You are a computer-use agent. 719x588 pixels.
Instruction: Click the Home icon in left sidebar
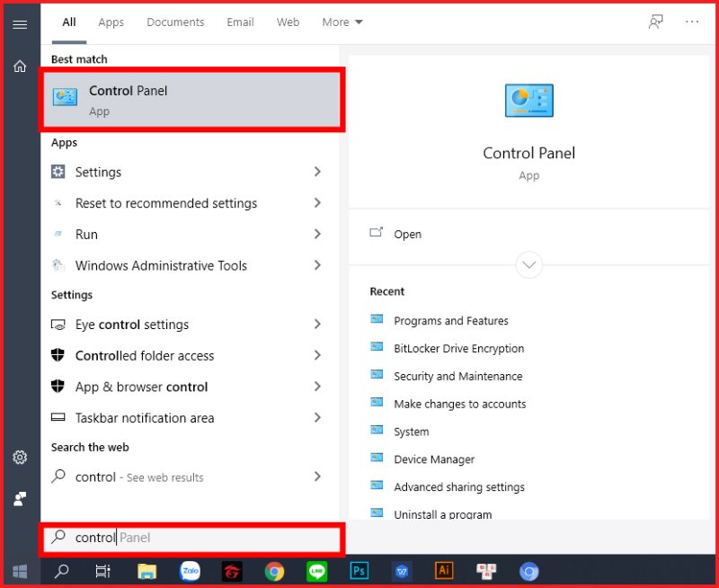(x=20, y=66)
